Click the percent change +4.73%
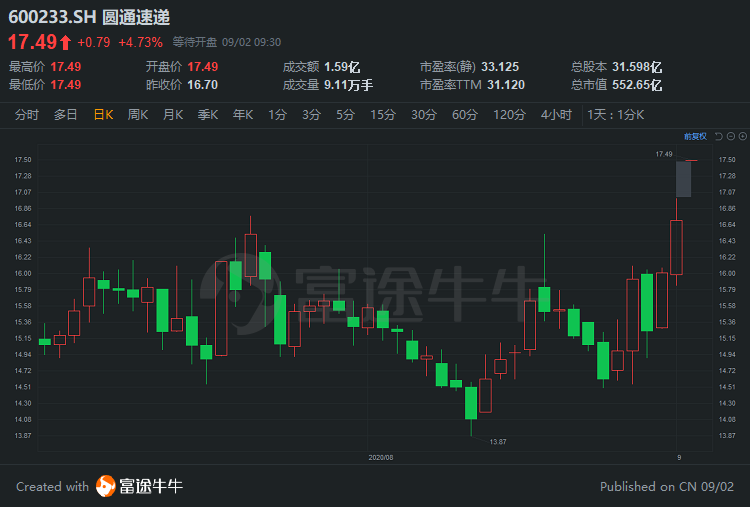This screenshot has height=507, width=750. 141,43
